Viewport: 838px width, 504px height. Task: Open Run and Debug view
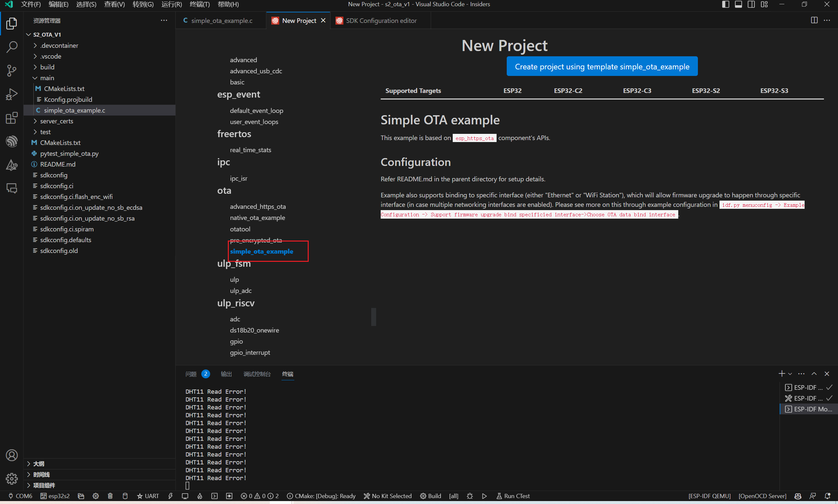coord(11,94)
